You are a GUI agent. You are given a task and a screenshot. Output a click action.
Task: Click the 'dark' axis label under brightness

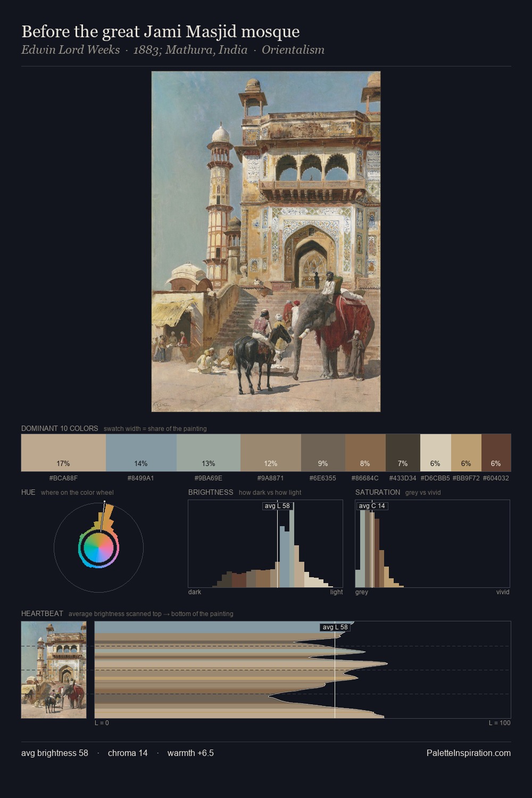pos(195,592)
